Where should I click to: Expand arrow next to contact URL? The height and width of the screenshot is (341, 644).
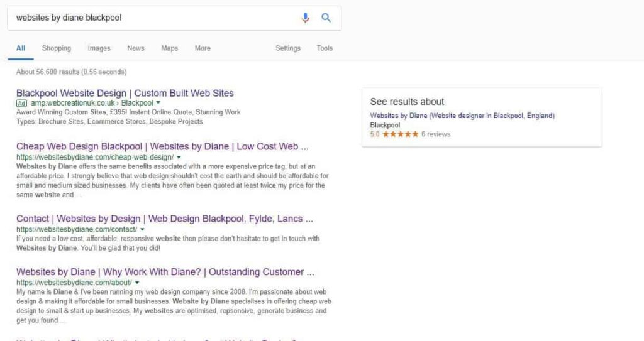pos(142,229)
